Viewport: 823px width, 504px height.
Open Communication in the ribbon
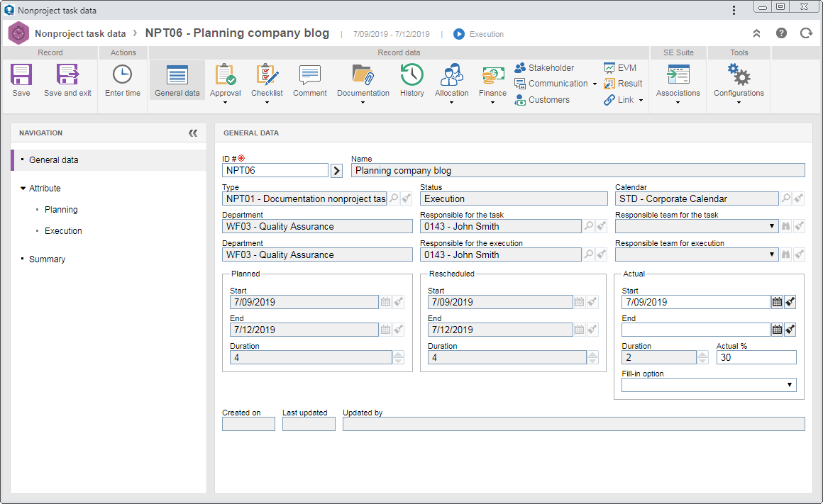coord(551,84)
